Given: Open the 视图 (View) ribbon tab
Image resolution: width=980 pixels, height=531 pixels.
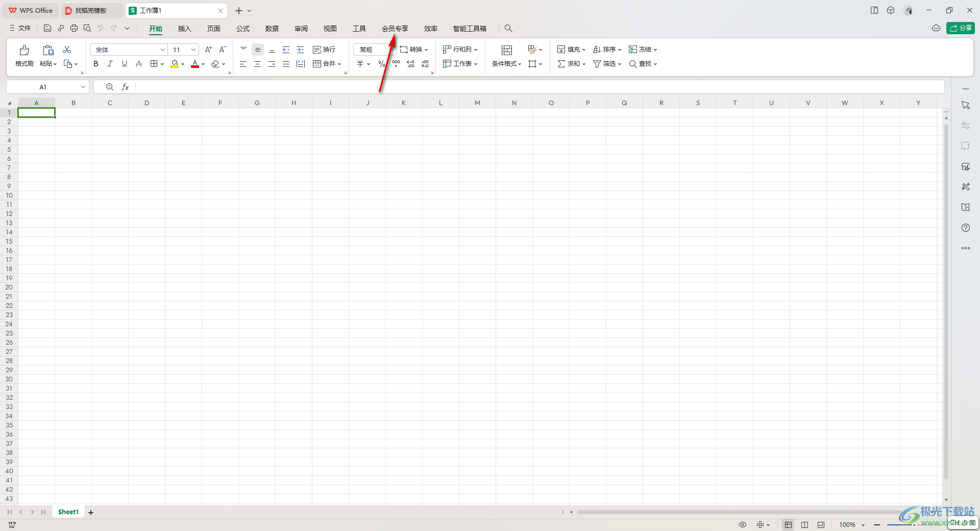Looking at the screenshot, I should (x=330, y=29).
